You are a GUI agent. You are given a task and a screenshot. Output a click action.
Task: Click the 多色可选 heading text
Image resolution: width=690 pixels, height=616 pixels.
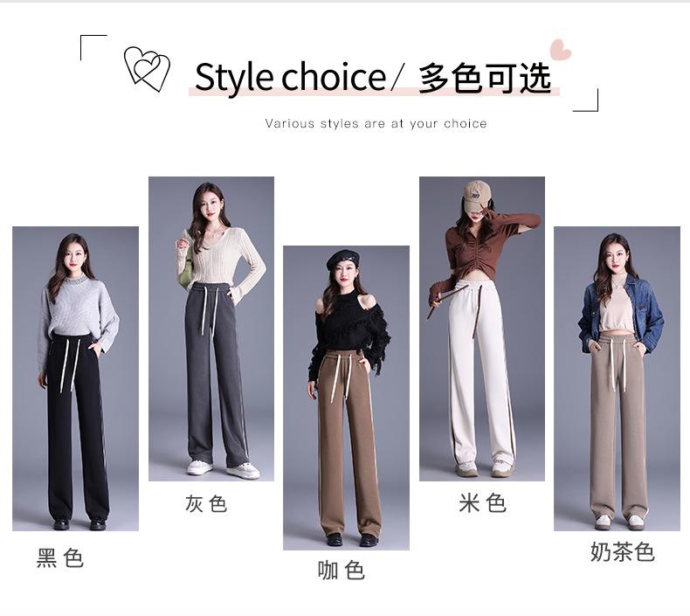point(485,78)
